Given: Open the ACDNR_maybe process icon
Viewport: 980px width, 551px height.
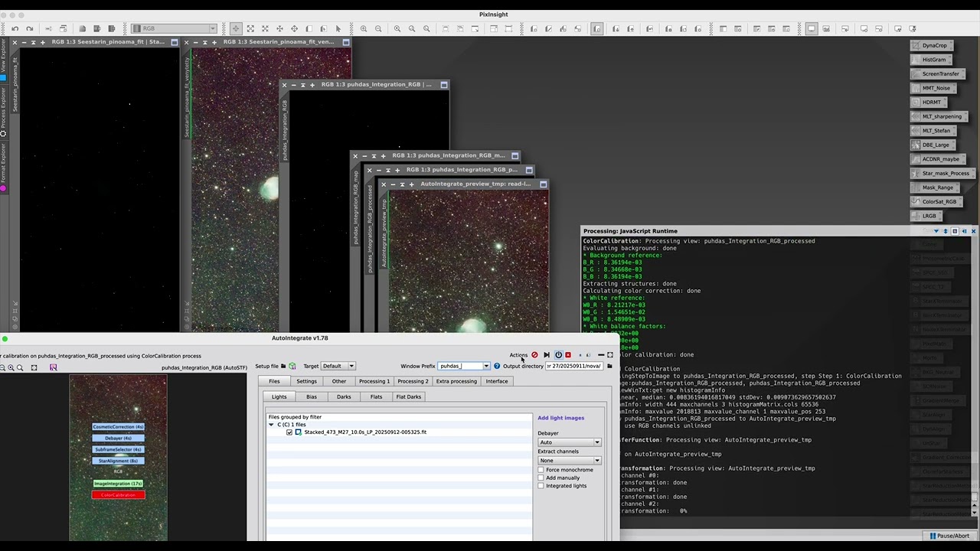Looking at the screenshot, I should (x=937, y=159).
